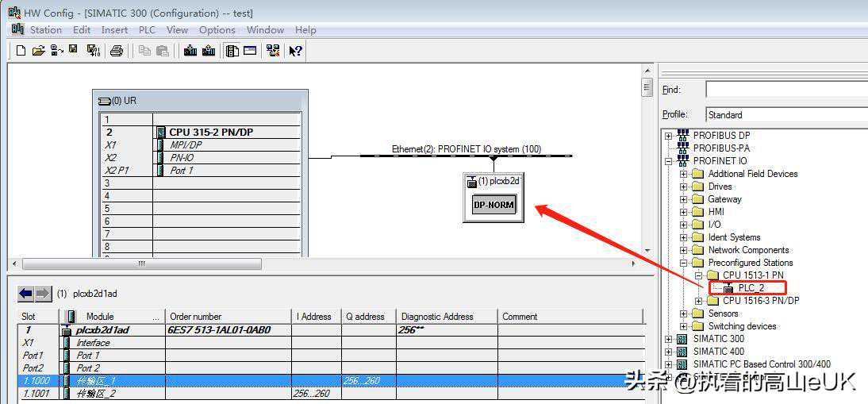
Task: Open the Edit menu
Action: (x=82, y=30)
